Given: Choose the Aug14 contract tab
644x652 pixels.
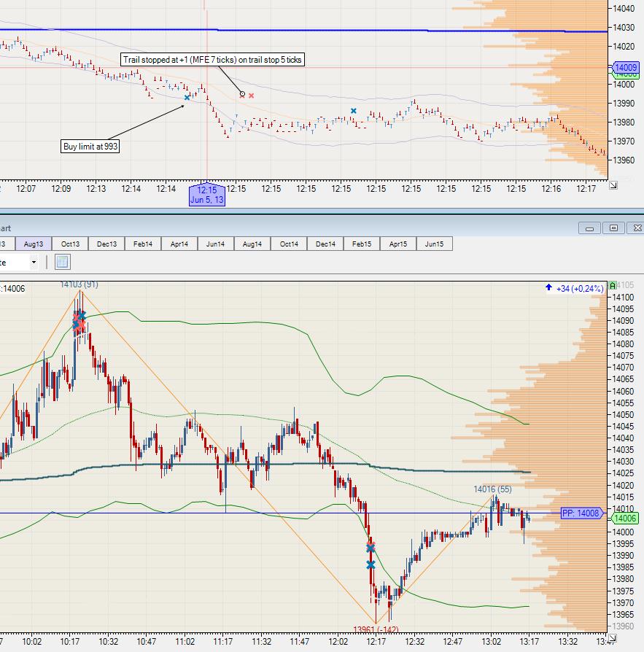Looking at the screenshot, I should (252, 244).
